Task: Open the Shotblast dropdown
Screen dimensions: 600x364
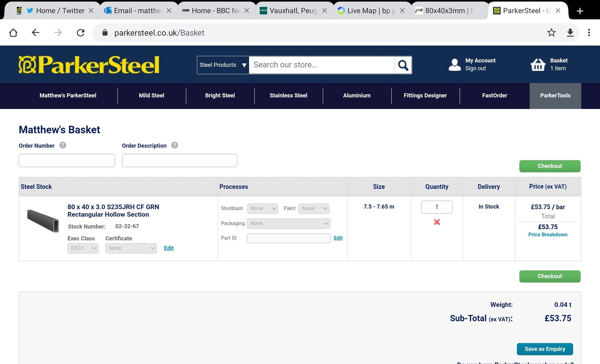Action: [262, 209]
